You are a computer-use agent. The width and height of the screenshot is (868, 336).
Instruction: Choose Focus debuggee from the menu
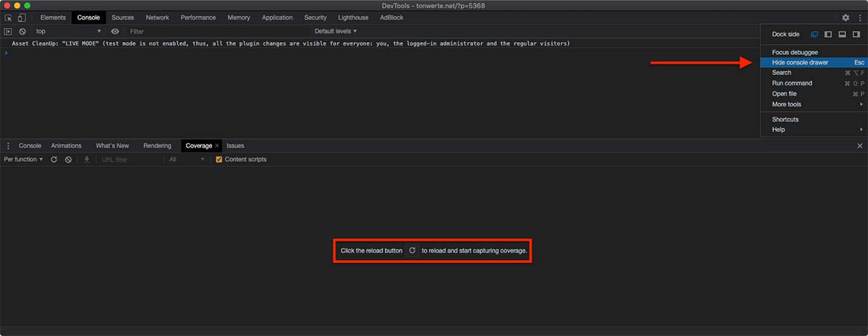click(814, 52)
